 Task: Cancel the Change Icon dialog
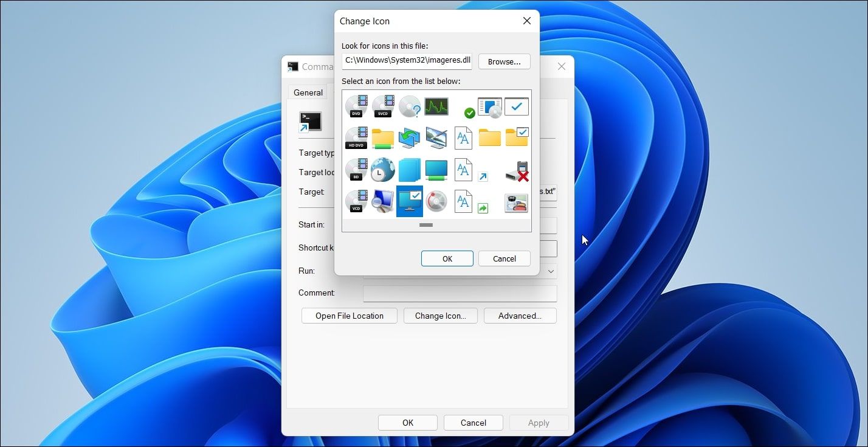pos(504,258)
